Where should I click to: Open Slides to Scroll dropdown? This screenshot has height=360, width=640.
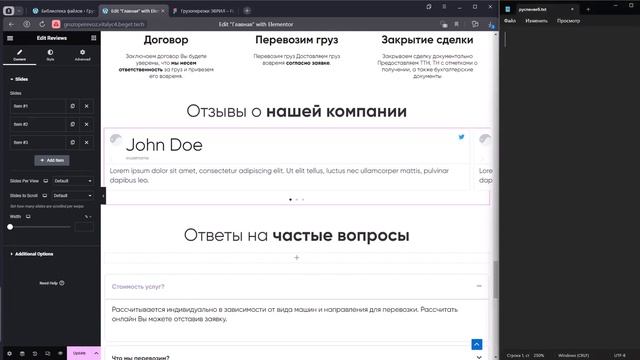pos(72,196)
